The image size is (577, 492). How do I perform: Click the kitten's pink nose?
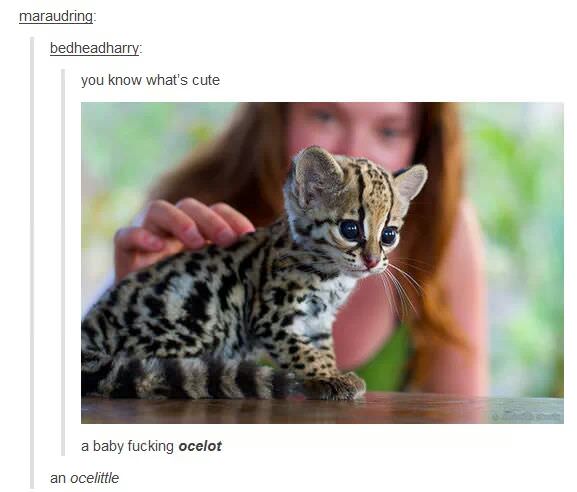(x=371, y=261)
